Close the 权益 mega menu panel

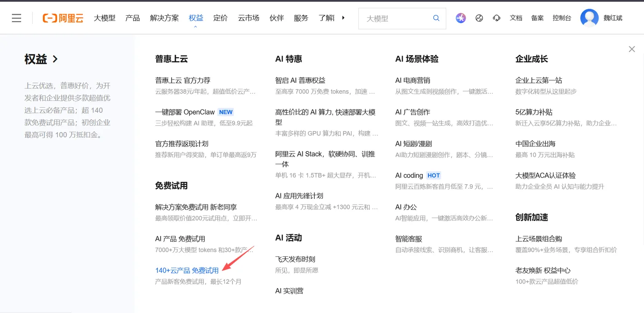coord(632,49)
